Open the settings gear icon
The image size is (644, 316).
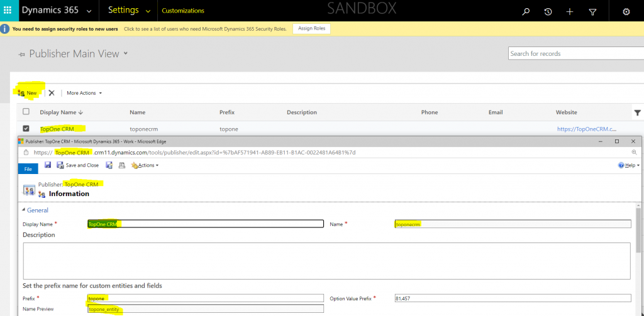click(x=626, y=11)
